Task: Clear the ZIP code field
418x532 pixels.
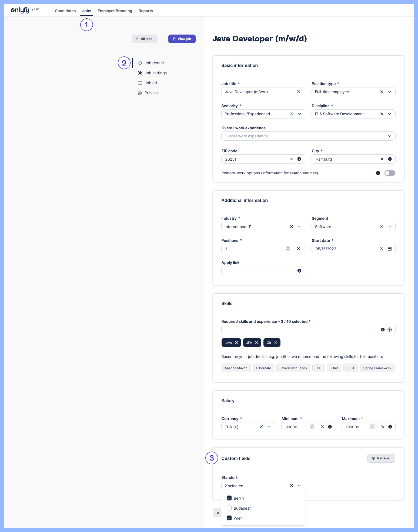Action: [292, 159]
